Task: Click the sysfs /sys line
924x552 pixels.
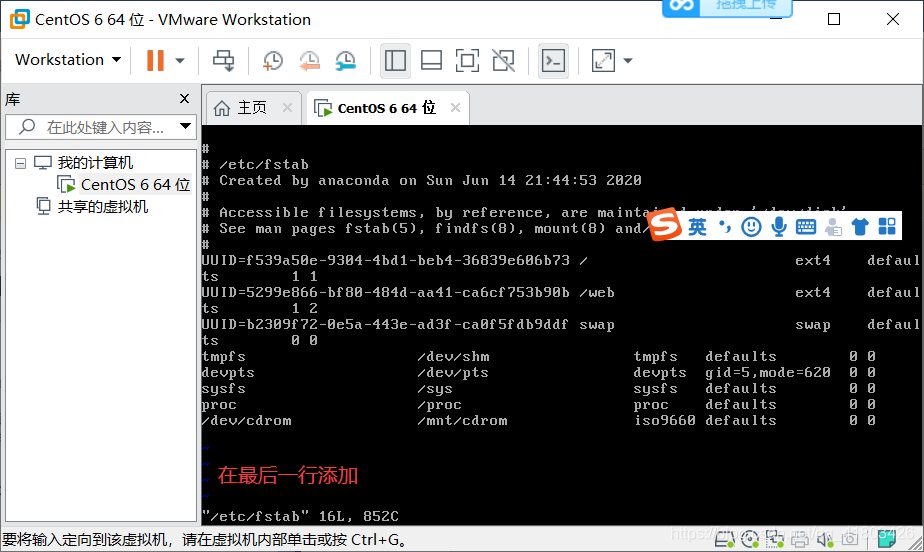Action: tap(538, 389)
